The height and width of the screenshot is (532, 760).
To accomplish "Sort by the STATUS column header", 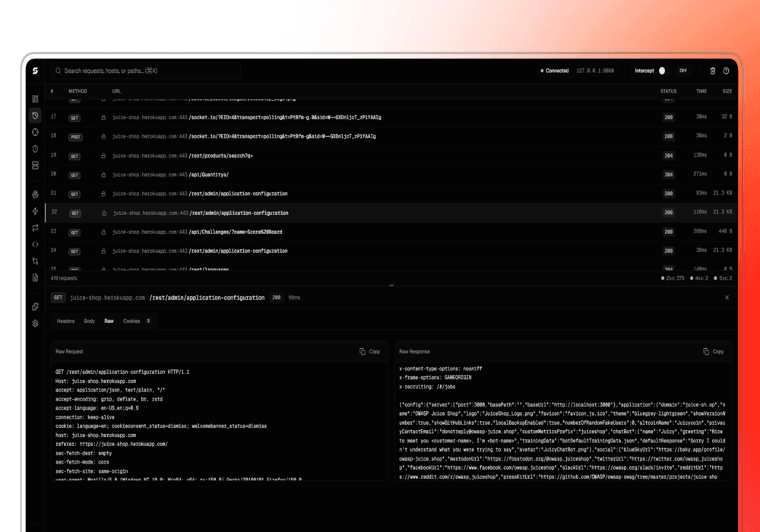I will click(x=668, y=91).
